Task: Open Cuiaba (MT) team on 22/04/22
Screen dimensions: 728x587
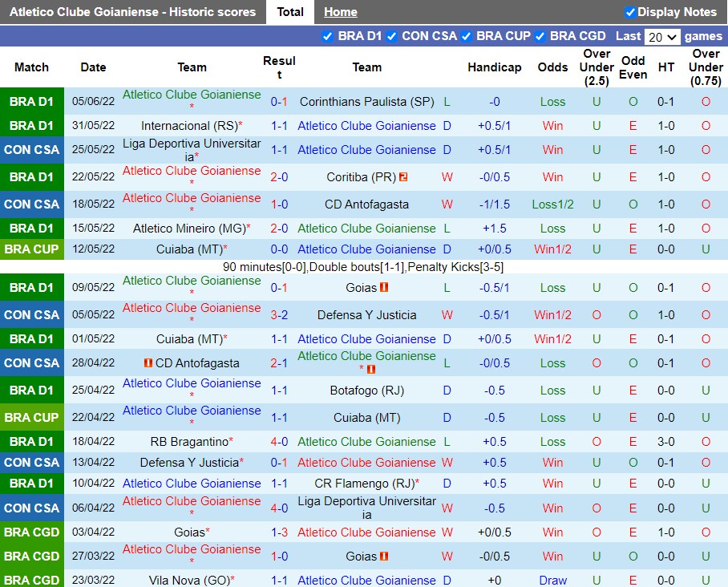Action: 366,418
